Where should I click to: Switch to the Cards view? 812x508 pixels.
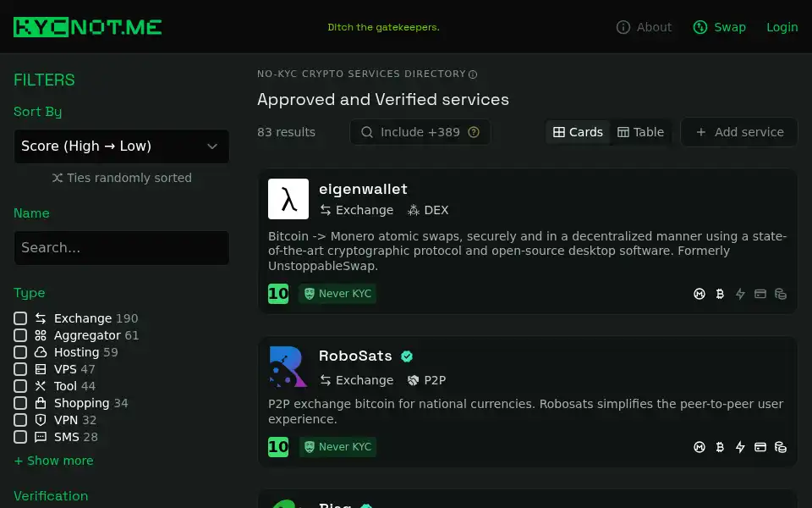pos(578,132)
